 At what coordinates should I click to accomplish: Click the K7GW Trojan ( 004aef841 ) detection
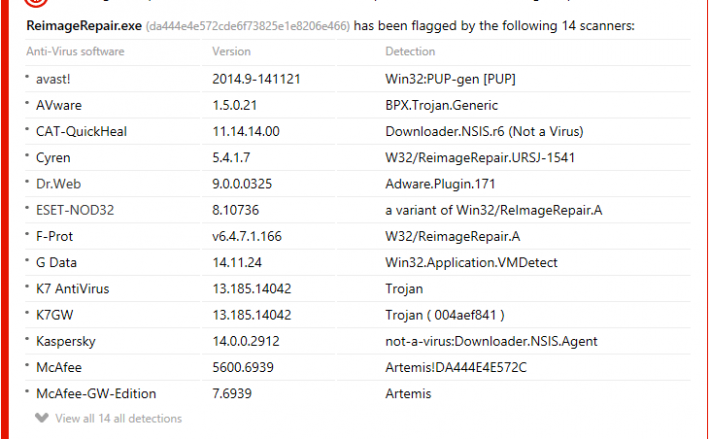445,315
